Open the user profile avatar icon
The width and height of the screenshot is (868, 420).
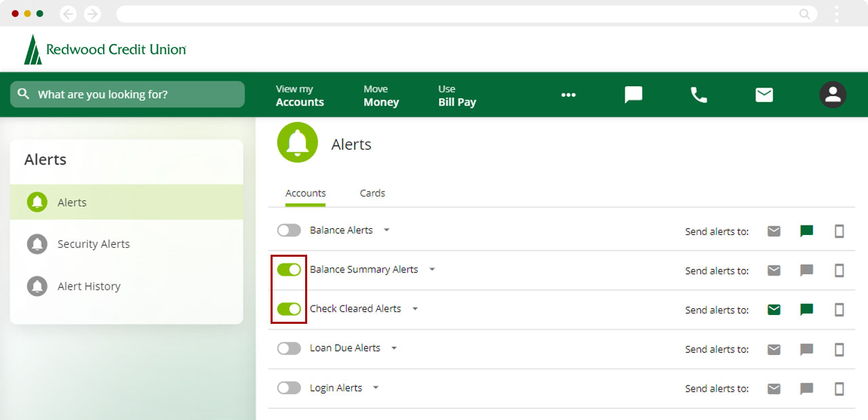point(833,95)
